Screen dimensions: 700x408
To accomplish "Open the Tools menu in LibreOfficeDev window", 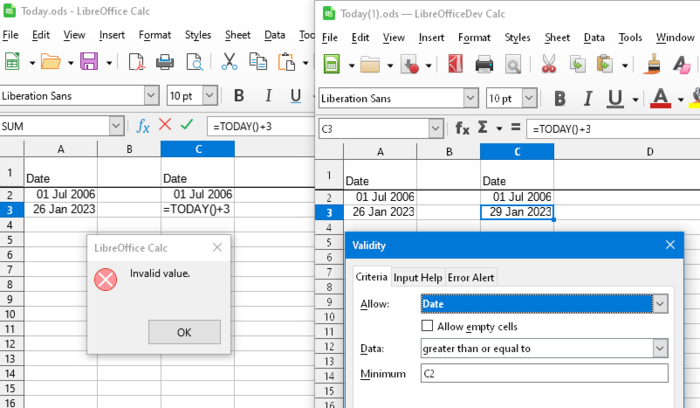I will coord(630,38).
